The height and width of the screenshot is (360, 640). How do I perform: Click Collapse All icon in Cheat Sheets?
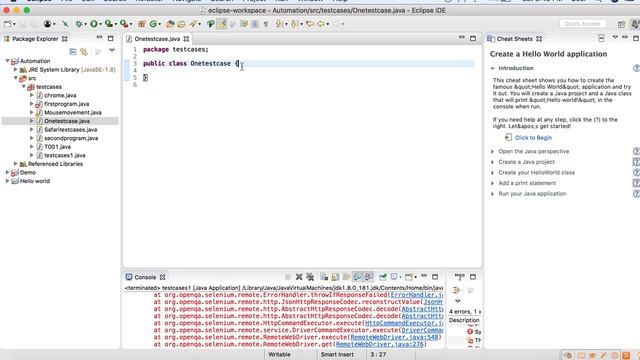pyautogui.click(x=601, y=38)
